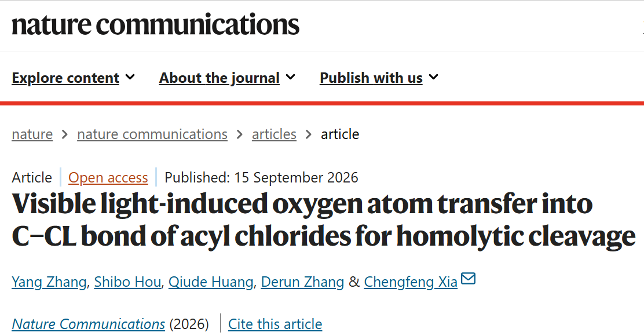This screenshot has width=644, height=336.
Task: Click the nature communications logo
Action: [155, 24]
